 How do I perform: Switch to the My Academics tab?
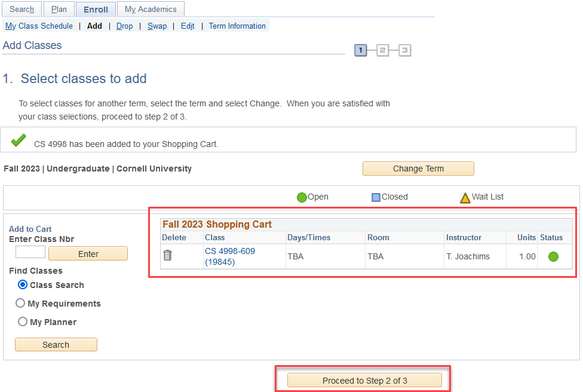tap(151, 10)
